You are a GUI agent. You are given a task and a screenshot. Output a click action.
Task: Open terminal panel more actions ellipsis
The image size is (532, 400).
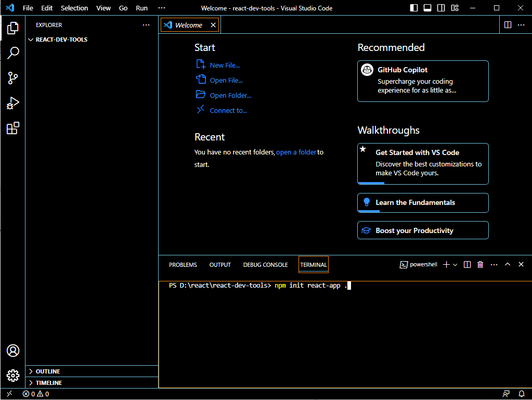coord(494,265)
